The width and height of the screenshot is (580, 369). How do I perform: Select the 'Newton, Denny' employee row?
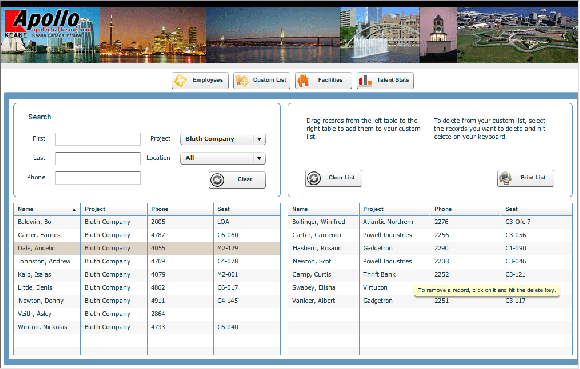point(147,301)
